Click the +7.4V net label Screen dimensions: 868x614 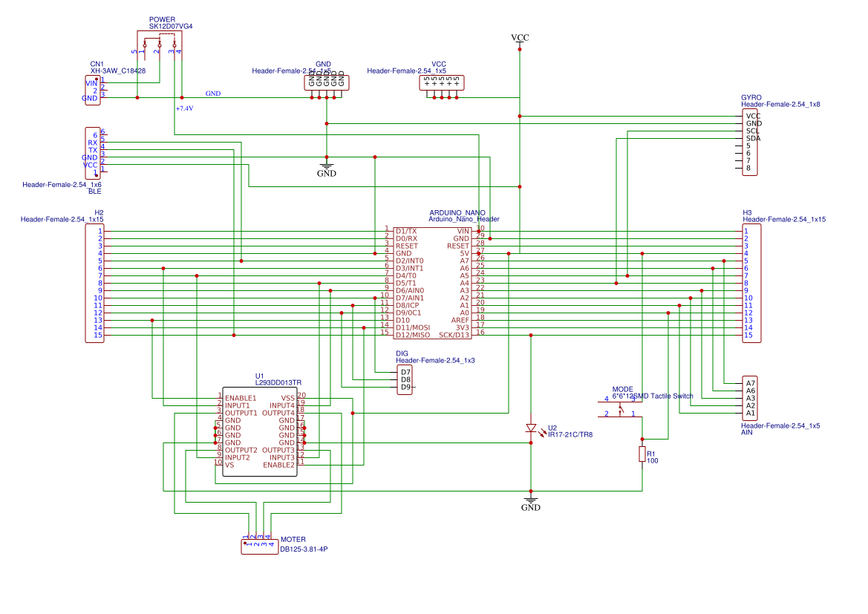click(x=184, y=108)
